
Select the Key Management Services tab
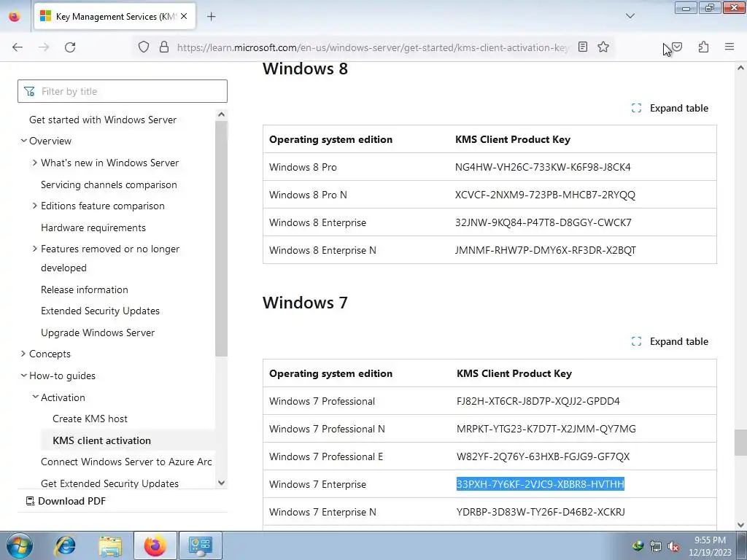coord(115,16)
